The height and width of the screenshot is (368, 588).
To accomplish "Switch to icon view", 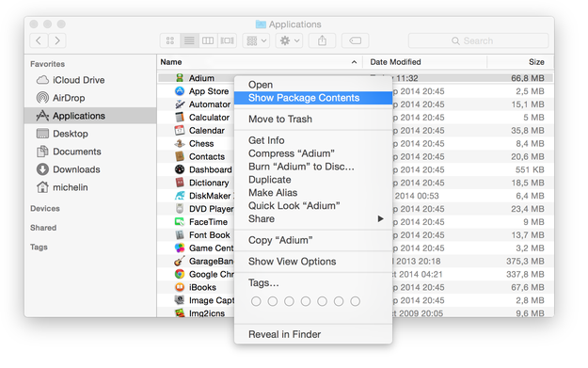I will 170,40.
